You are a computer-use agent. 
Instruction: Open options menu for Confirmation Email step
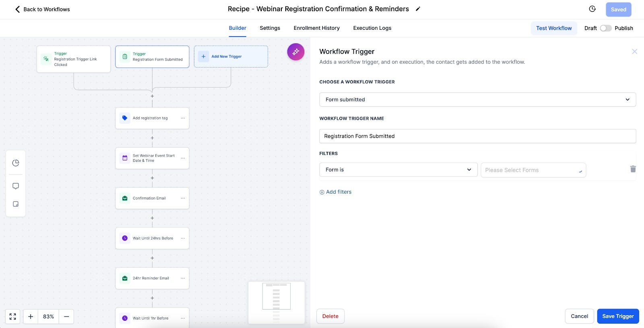pos(183,198)
